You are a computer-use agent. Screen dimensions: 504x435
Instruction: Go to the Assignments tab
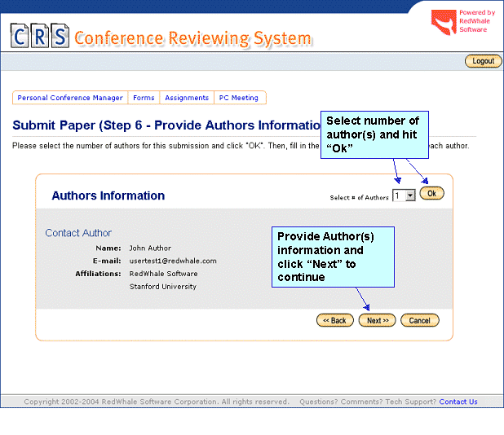tap(187, 98)
